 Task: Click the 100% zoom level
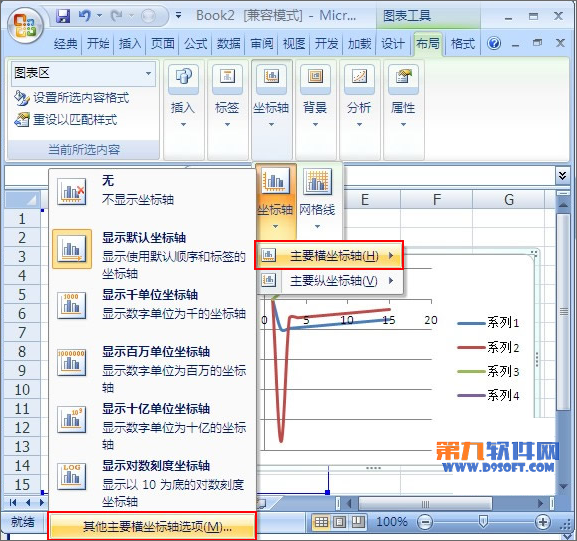pyautogui.click(x=392, y=522)
